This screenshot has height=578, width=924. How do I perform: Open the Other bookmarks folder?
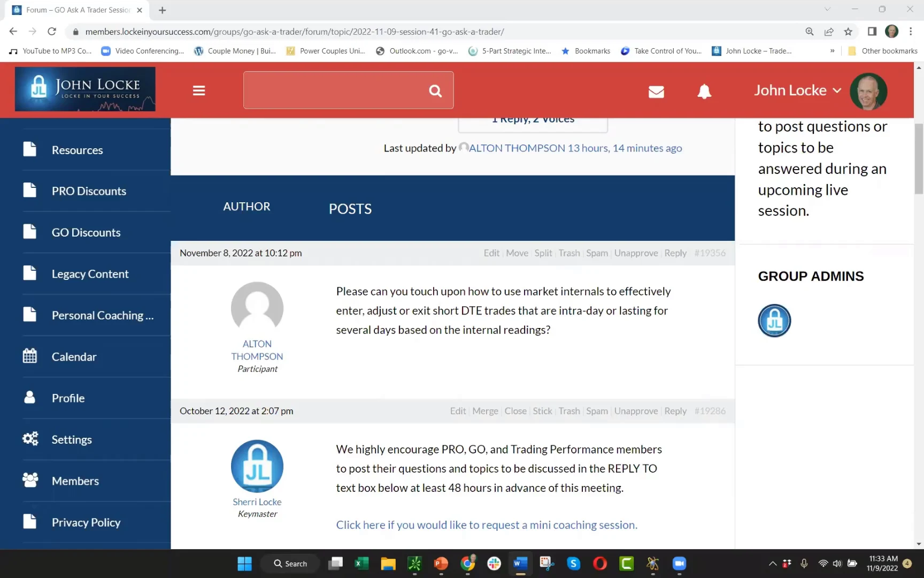click(x=883, y=51)
